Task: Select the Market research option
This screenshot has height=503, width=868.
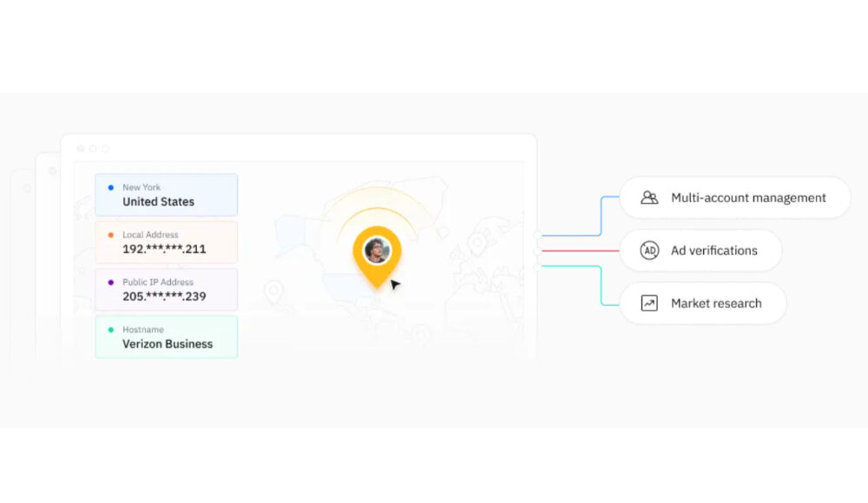Action: click(x=703, y=304)
